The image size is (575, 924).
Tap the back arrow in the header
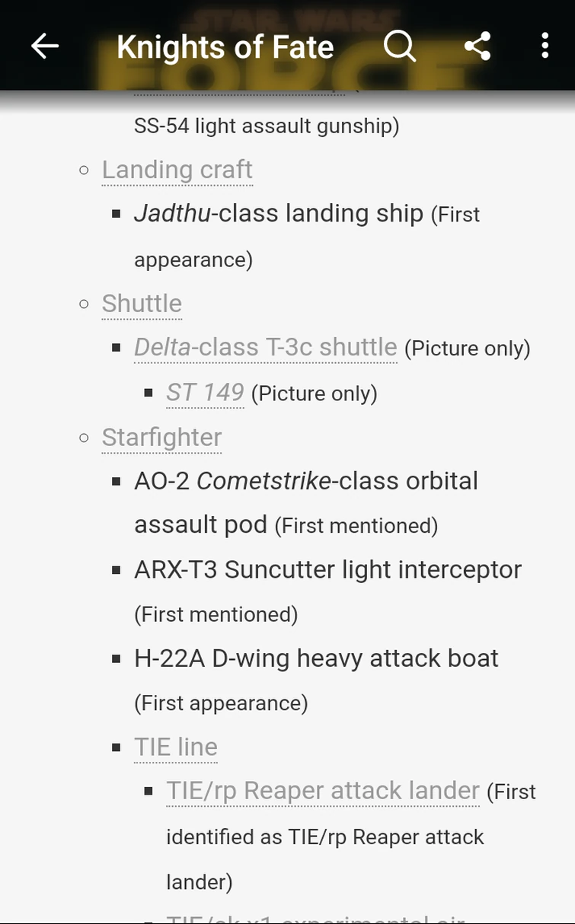coord(45,46)
